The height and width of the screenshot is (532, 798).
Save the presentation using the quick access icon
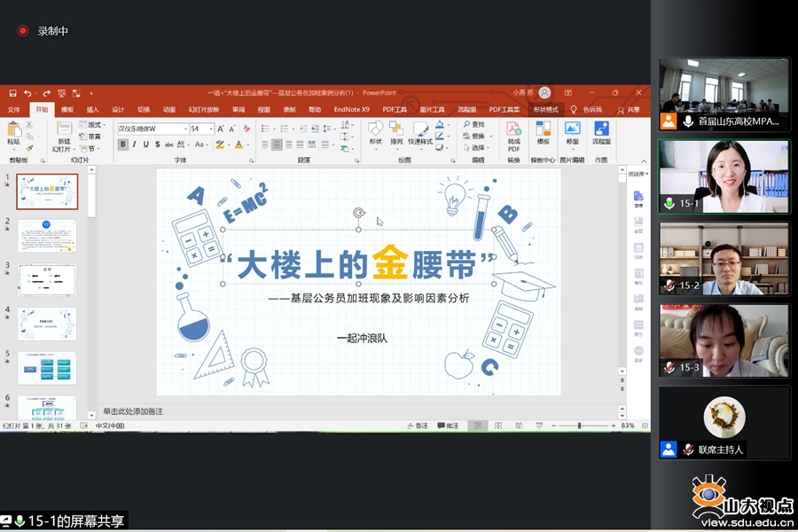12,93
